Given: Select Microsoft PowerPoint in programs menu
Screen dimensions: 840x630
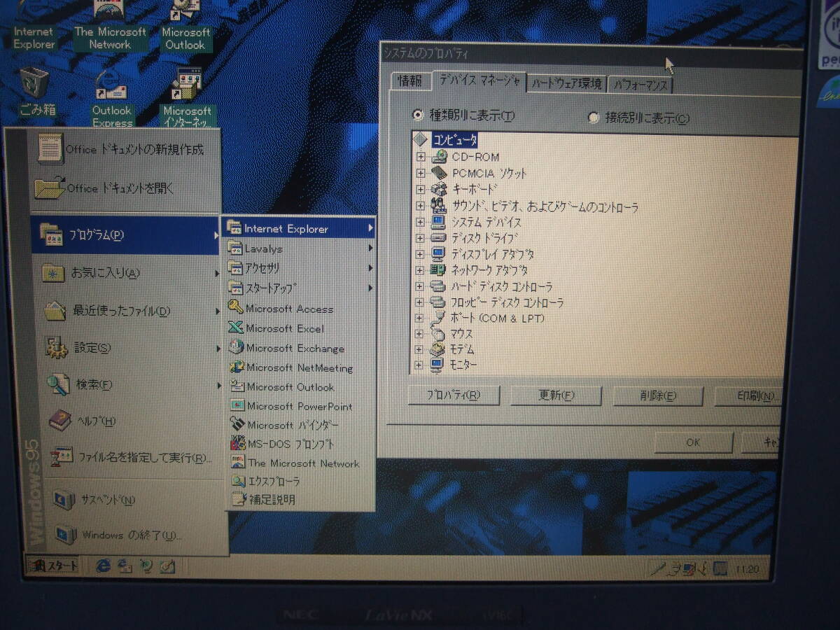Looking at the screenshot, I should (300, 406).
